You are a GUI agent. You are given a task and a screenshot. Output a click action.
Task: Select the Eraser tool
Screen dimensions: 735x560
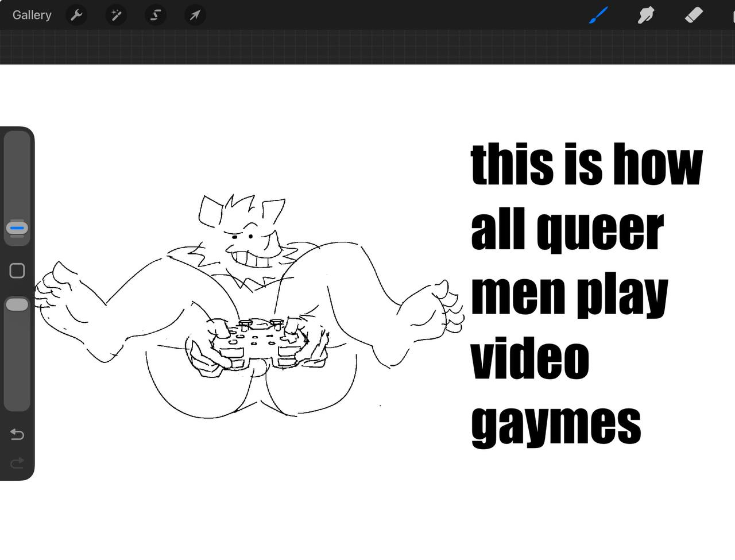[x=694, y=15]
